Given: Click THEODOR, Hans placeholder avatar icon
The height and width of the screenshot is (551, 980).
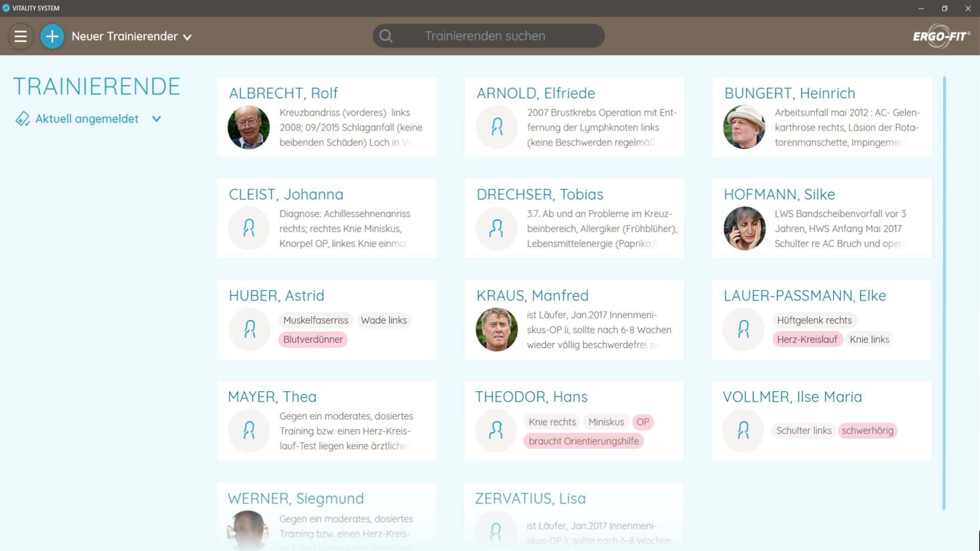Looking at the screenshot, I should [496, 431].
